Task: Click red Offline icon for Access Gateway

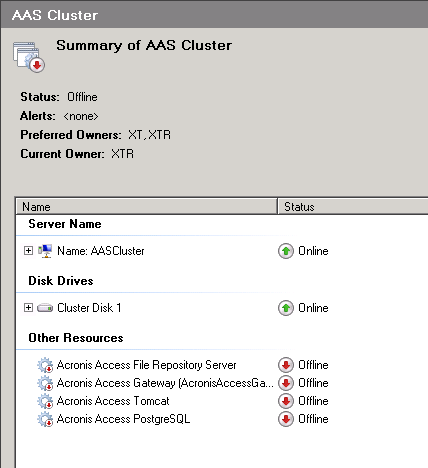Action: point(286,383)
